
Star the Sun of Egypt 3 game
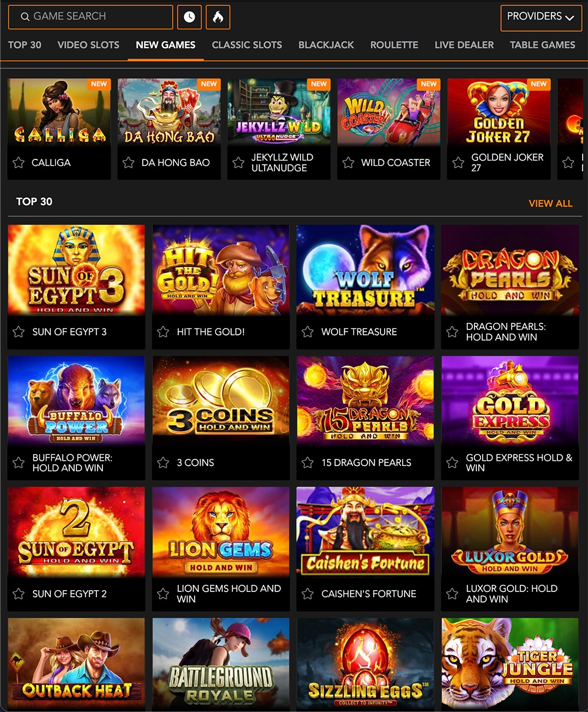coord(19,332)
